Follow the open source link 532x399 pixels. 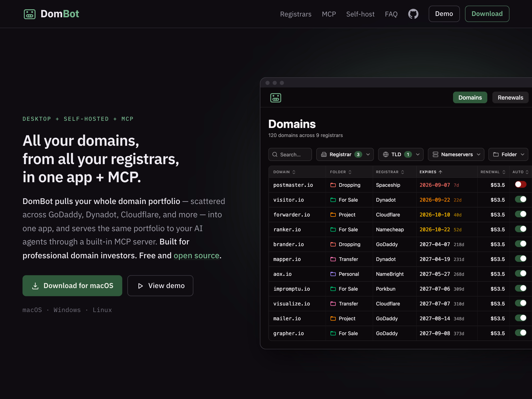coord(196,256)
